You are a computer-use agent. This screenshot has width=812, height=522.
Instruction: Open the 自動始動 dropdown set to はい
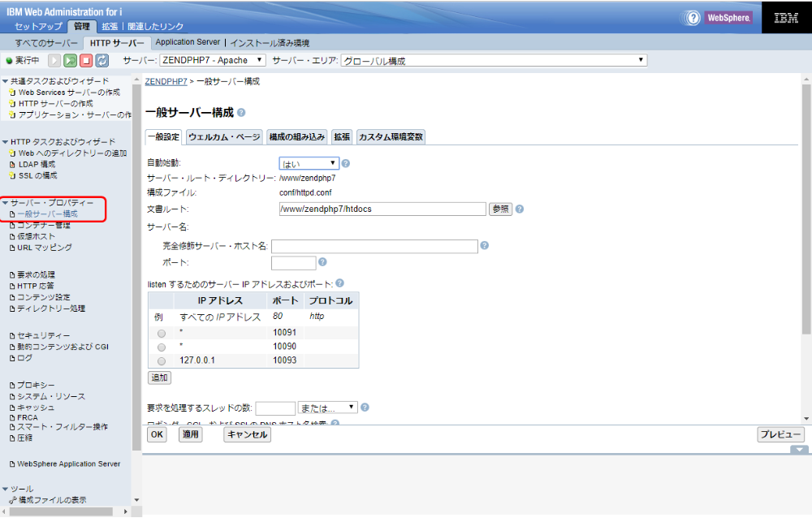309,164
